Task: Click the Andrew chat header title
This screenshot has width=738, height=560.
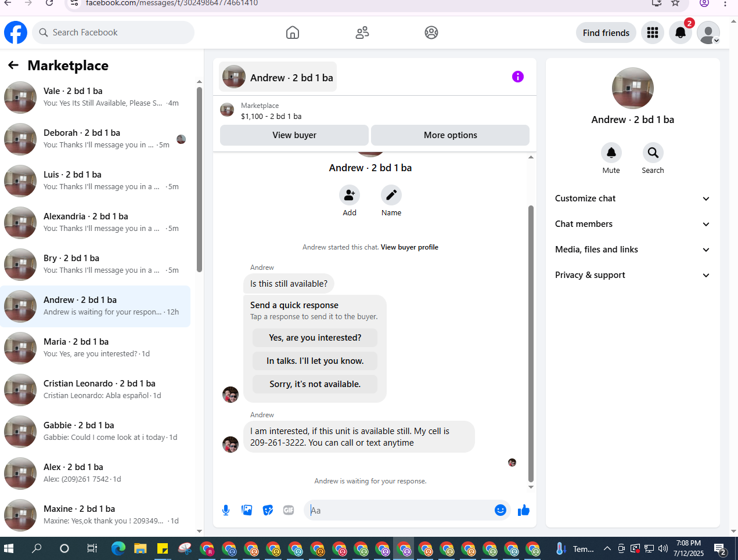Action: point(291,78)
